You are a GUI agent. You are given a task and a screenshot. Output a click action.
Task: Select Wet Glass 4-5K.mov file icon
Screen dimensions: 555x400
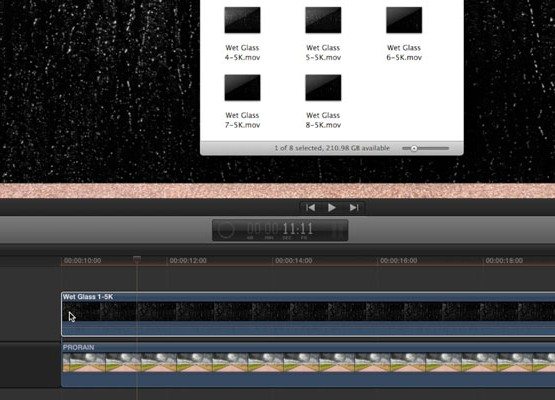point(242,20)
